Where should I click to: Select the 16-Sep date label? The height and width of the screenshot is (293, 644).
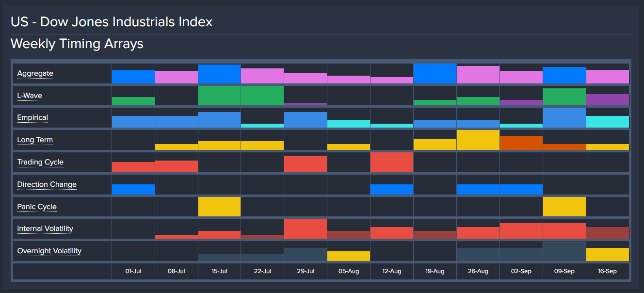pos(608,272)
